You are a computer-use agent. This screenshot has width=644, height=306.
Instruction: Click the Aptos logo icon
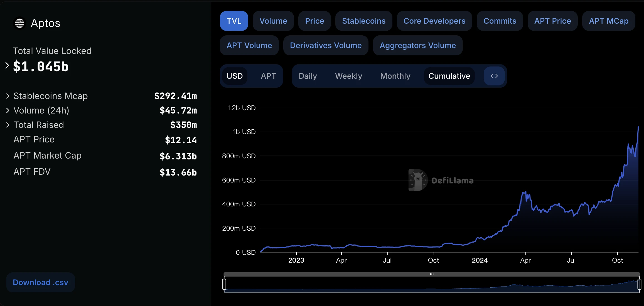point(19,23)
